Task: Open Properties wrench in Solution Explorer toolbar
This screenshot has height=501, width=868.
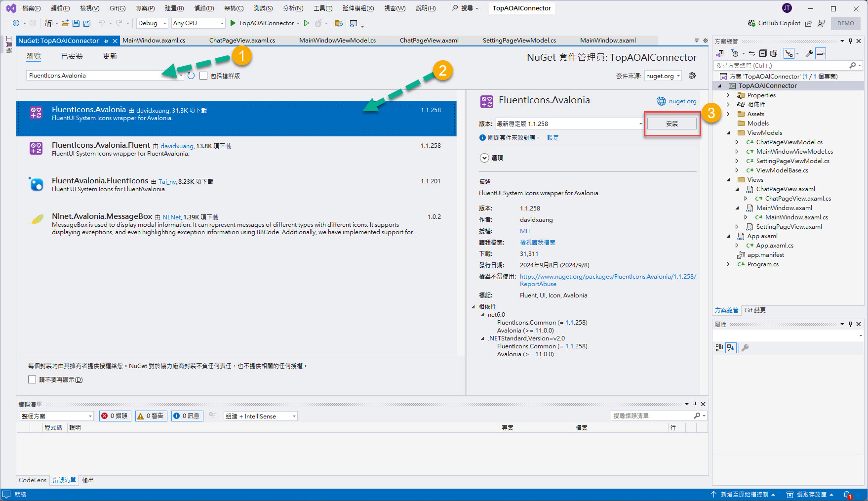Action: 810,53
